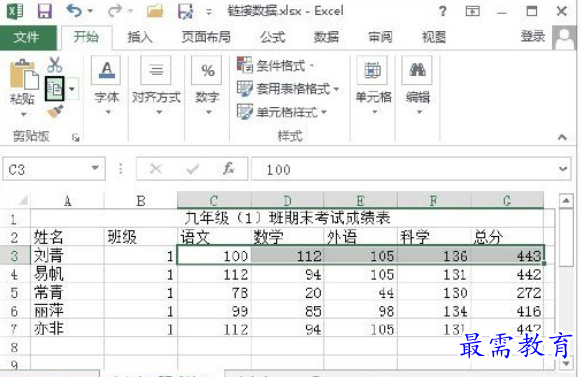Open the 字体 font group

pos(107,86)
